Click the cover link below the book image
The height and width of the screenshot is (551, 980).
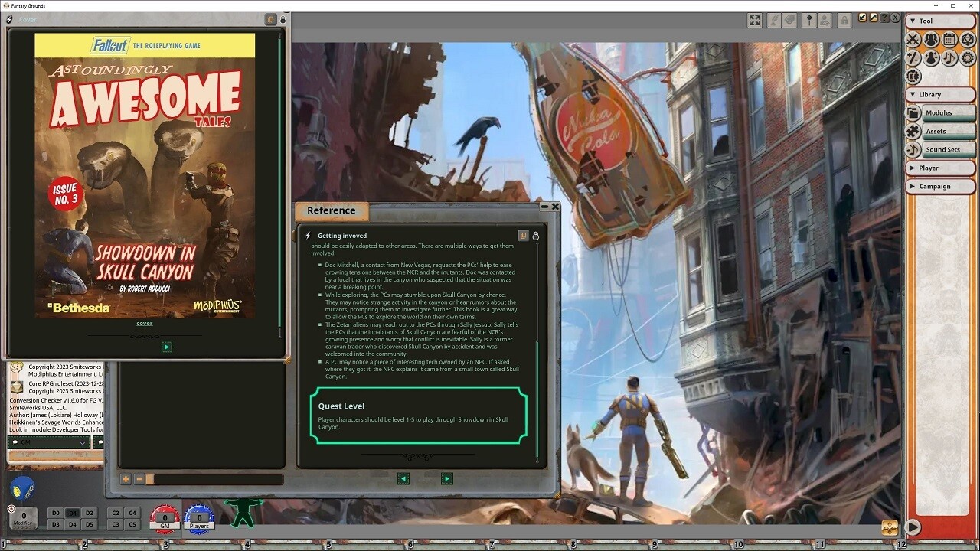click(x=144, y=322)
